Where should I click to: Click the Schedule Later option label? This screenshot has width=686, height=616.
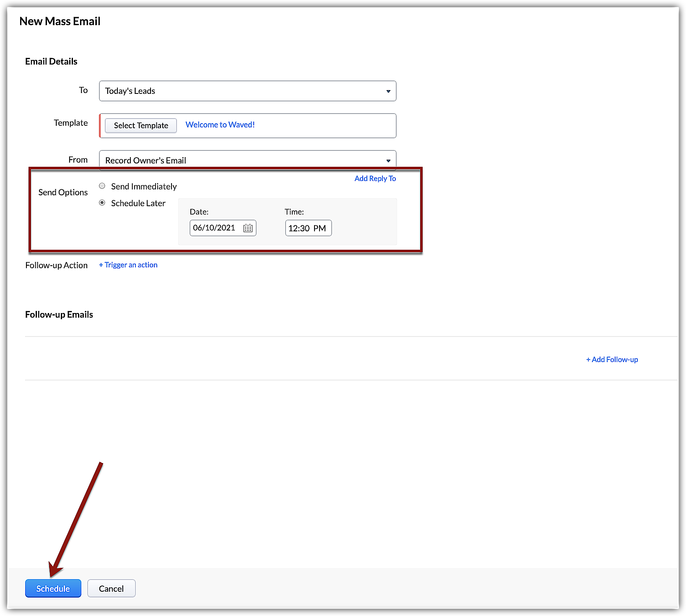(x=138, y=203)
